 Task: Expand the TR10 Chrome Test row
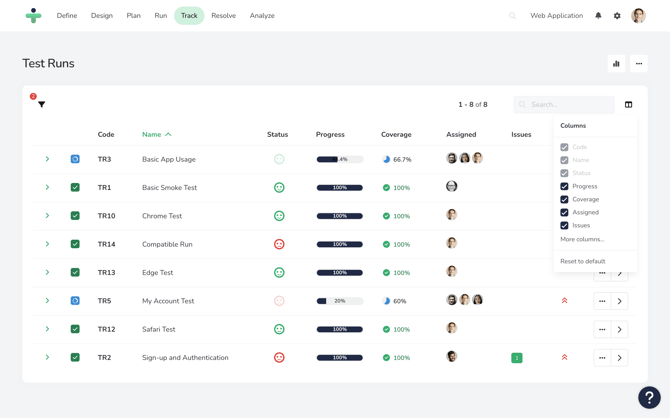point(47,216)
